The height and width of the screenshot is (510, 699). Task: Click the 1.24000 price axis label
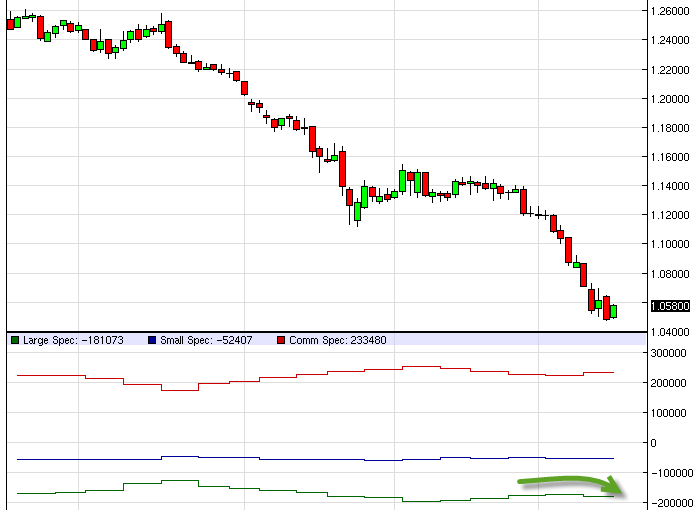(670, 40)
